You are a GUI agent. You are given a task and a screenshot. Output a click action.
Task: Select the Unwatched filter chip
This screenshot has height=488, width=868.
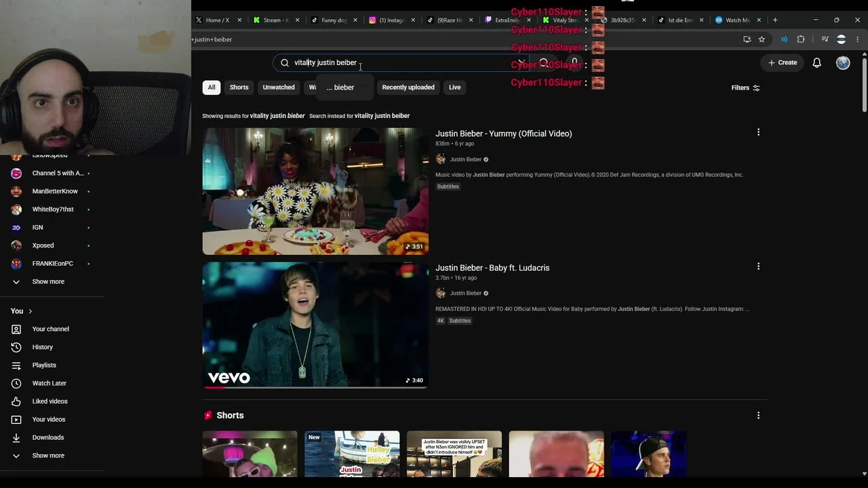[x=279, y=87]
